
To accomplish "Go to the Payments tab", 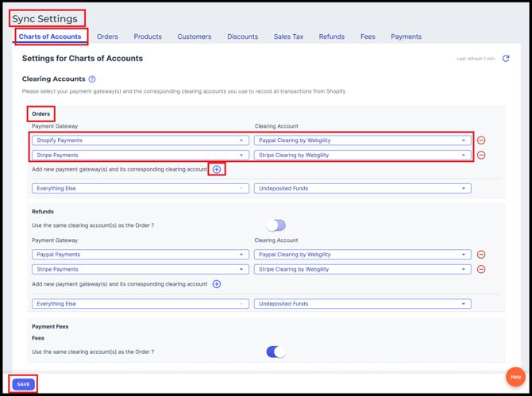I will (x=406, y=37).
